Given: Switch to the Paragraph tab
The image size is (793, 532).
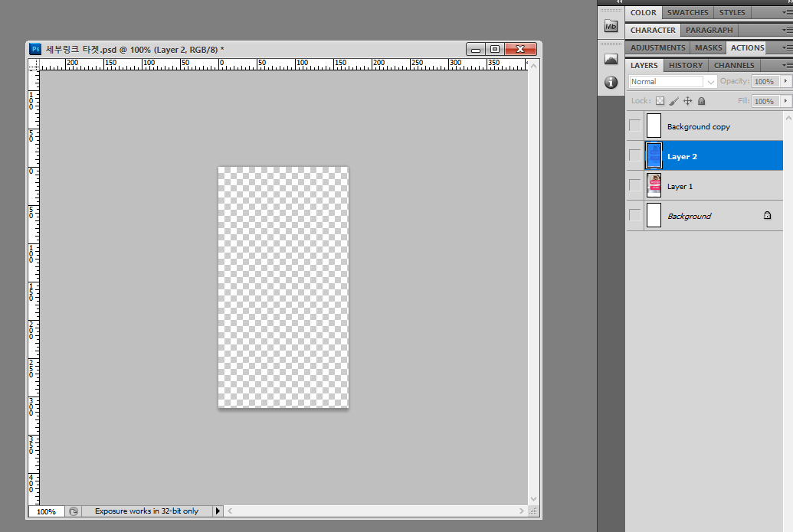Looking at the screenshot, I should point(709,31).
